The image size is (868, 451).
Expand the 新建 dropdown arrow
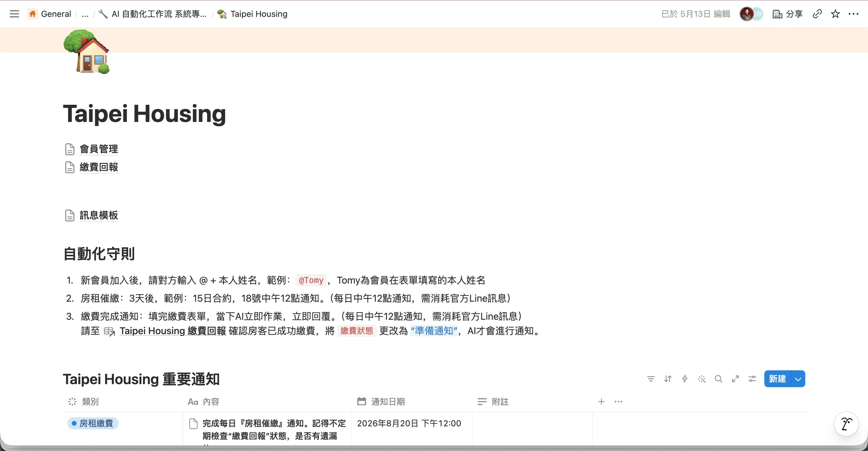pos(798,379)
